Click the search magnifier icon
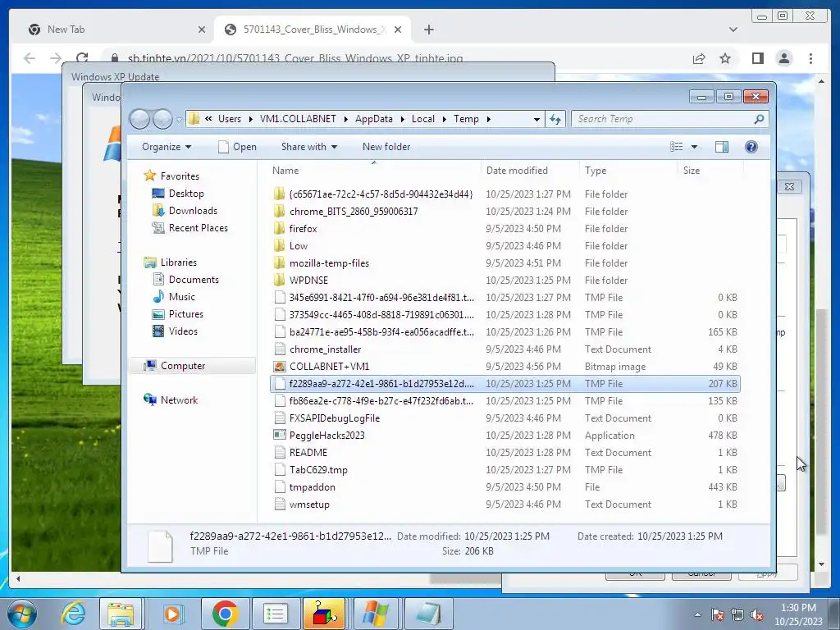The width and height of the screenshot is (840, 630). [759, 119]
